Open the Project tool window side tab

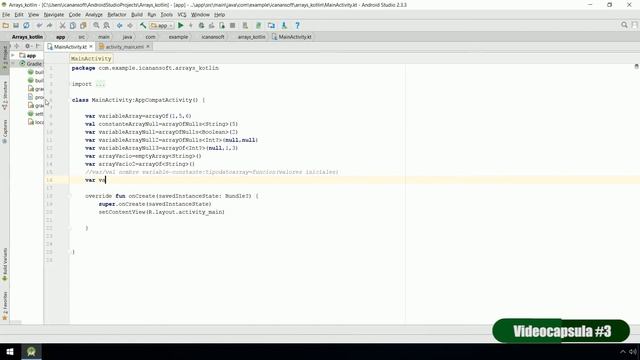click(x=5, y=58)
